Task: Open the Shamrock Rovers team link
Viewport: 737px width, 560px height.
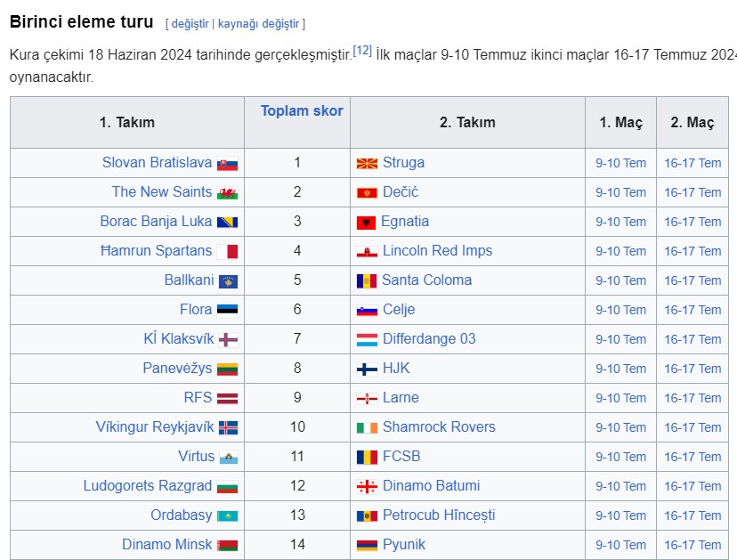Action: (439, 427)
